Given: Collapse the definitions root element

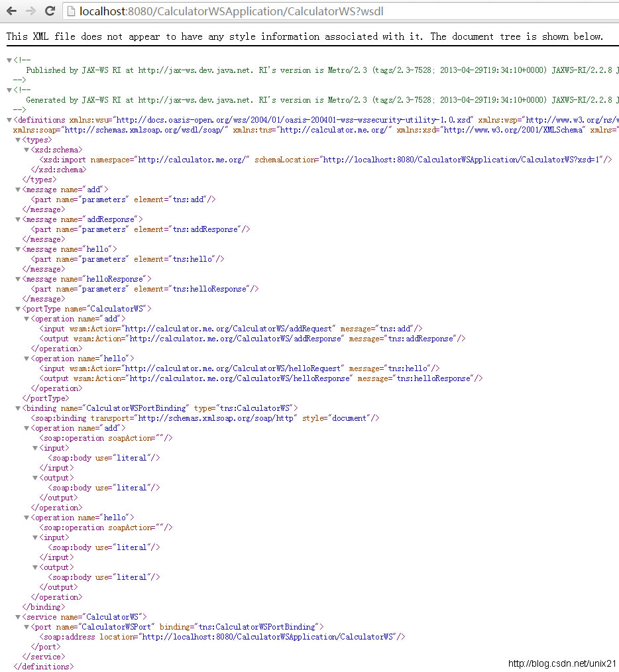Looking at the screenshot, I should [9, 121].
